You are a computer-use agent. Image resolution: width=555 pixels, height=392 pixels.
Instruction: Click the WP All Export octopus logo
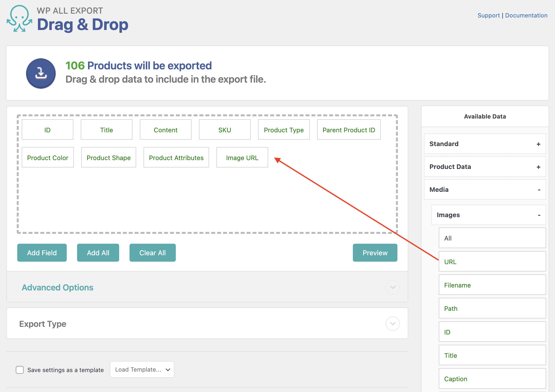19,19
